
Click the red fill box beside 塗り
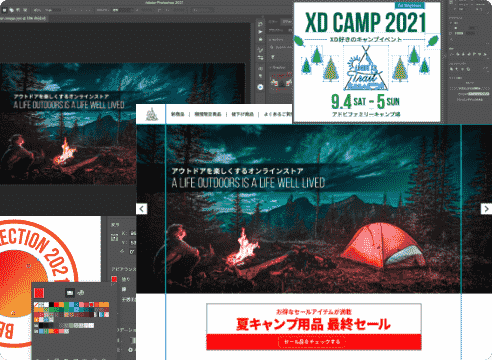click(x=114, y=279)
